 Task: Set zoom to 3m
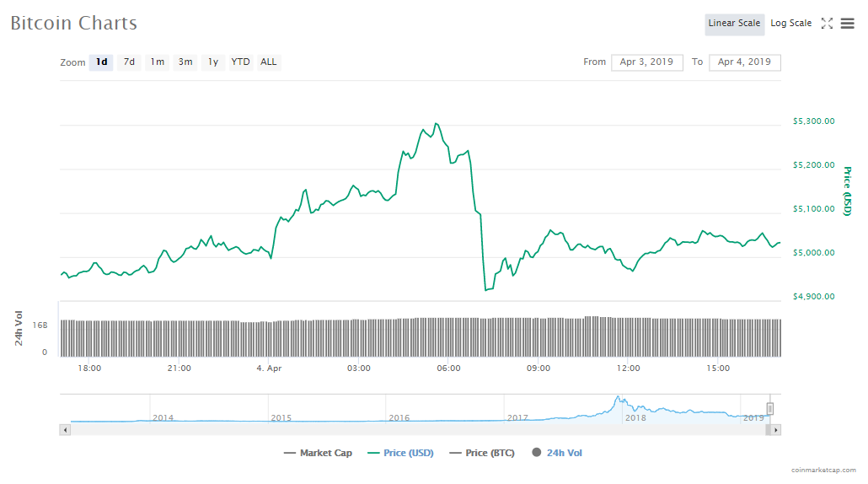(x=185, y=62)
